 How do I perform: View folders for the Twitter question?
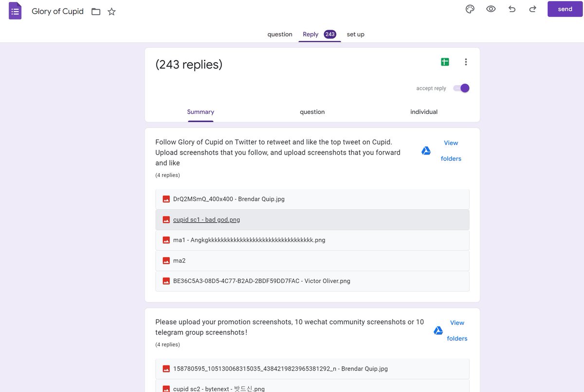[x=451, y=151]
